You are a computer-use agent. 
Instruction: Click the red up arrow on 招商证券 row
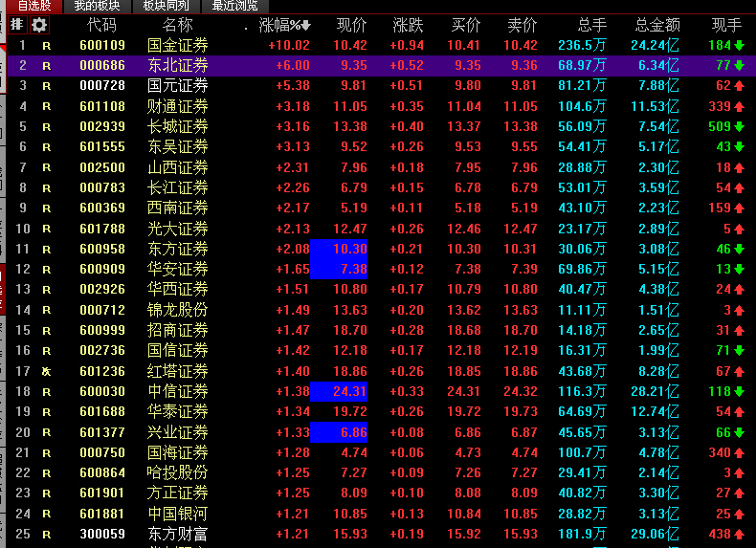pyautogui.click(x=740, y=331)
